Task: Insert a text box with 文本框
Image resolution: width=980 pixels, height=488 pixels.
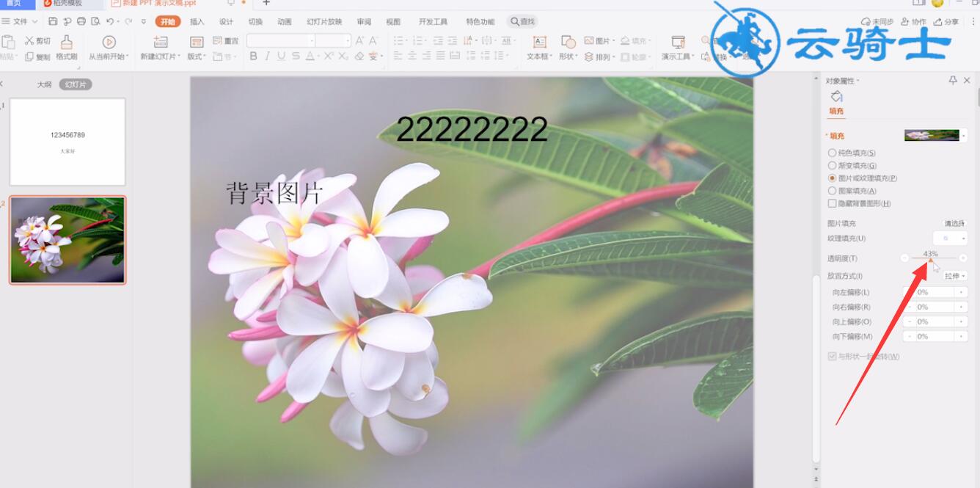Action: click(539, 48)
